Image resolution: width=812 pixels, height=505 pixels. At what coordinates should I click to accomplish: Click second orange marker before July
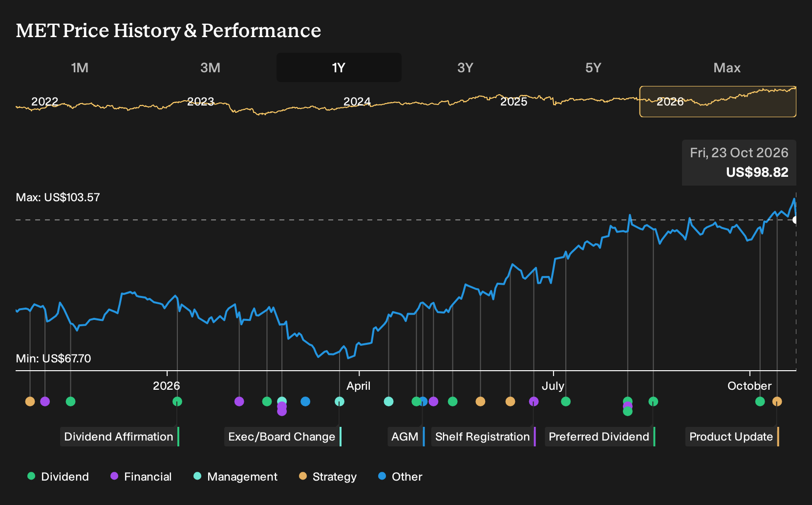(x=510, y=401)
